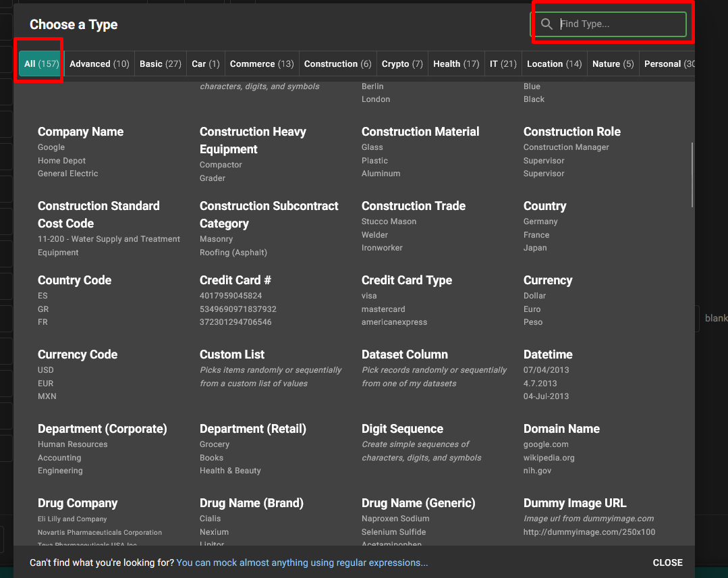
Task: Choose the Construction Role type
Action: click(x=572, y=132)
